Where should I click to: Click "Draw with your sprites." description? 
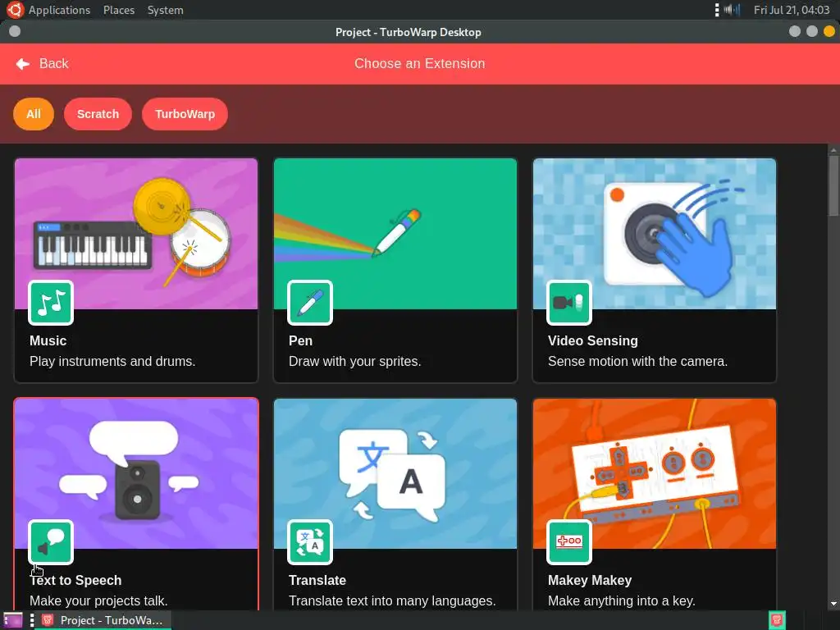click(x=355, y=361)
